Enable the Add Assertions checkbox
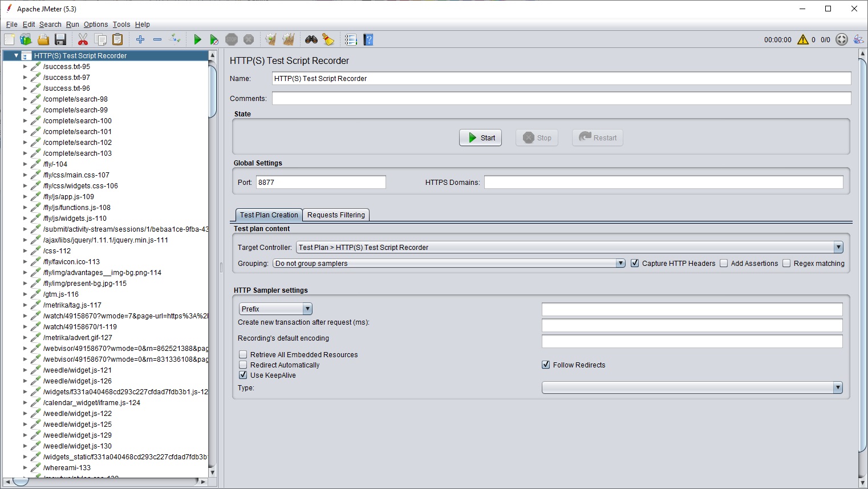Screen dimensions: 868x489 [724, 263]
